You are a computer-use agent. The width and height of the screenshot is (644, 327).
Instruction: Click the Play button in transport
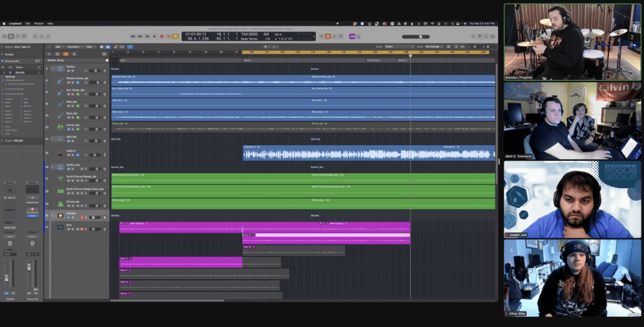[x=155, y=36]
